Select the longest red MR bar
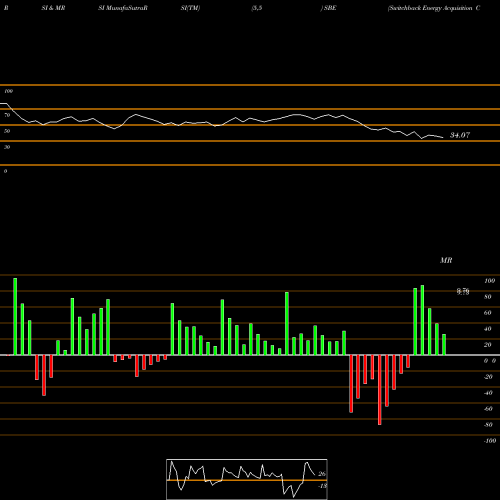 click(380, 390)
